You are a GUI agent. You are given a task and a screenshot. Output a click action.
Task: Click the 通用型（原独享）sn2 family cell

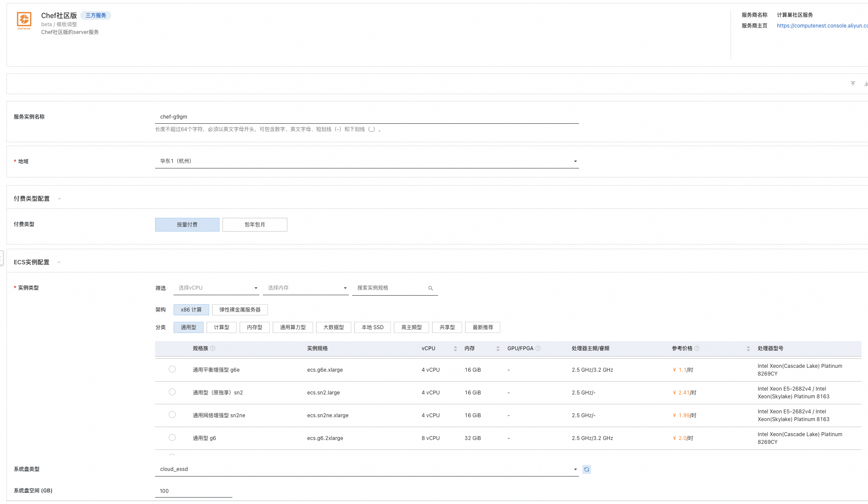218,393
